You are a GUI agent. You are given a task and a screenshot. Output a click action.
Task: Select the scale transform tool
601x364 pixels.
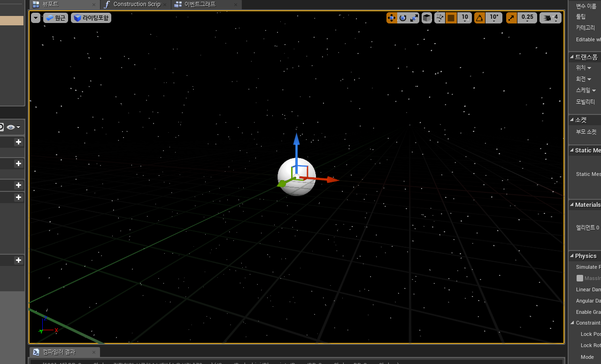click(414, 18)
